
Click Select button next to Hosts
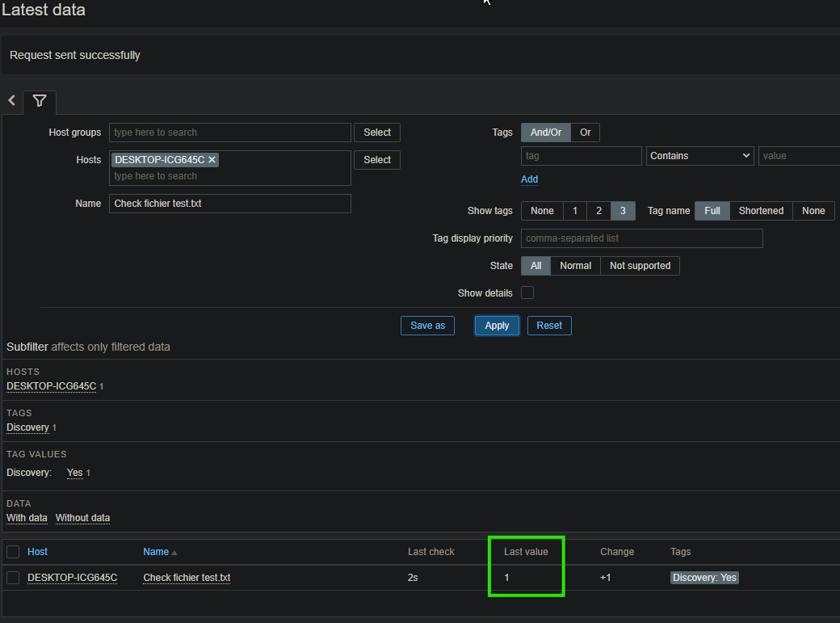376,160
